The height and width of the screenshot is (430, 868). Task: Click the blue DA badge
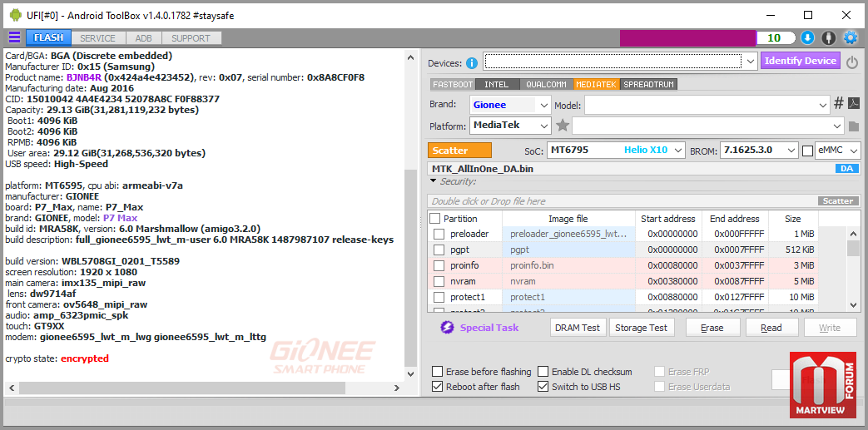(x=846, y=169)
